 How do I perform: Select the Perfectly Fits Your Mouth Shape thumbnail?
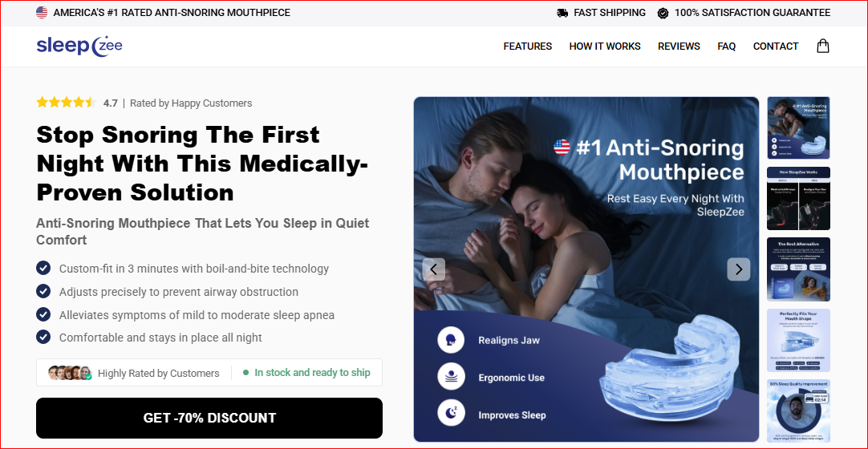click(798, 340)
